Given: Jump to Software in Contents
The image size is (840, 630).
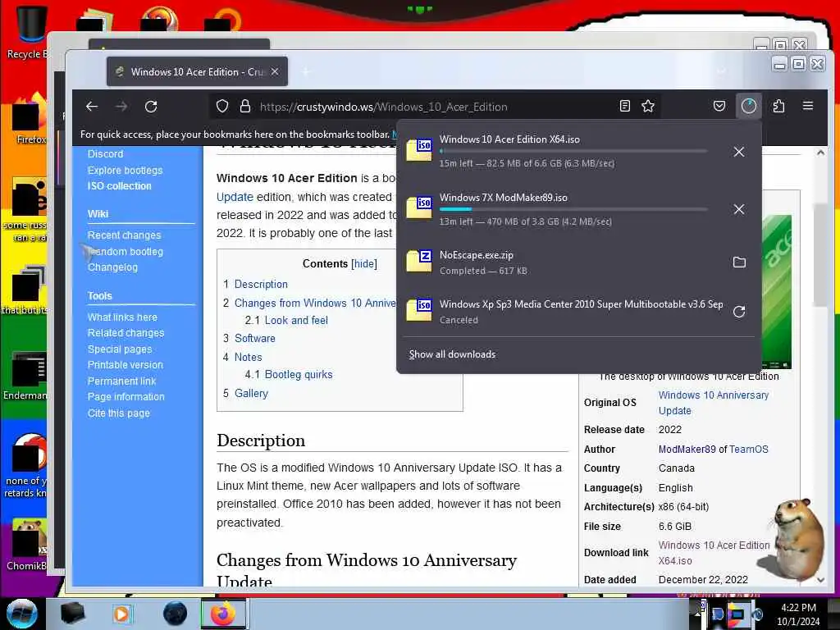Looking at the screenshot, I should point(254,338).
